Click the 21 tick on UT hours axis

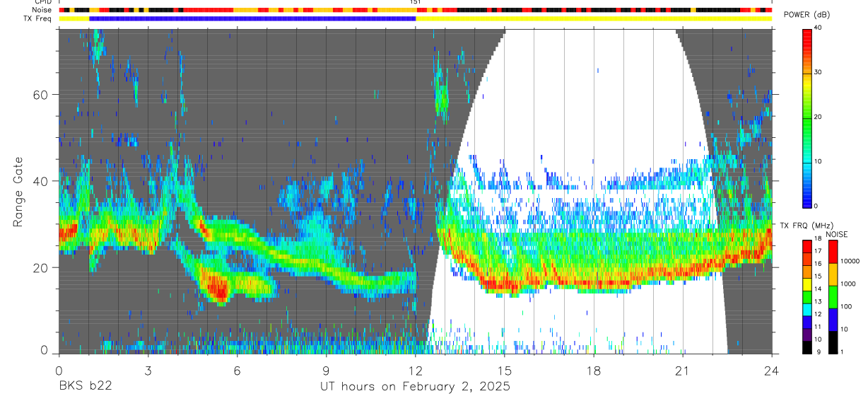tap(683, 370)
